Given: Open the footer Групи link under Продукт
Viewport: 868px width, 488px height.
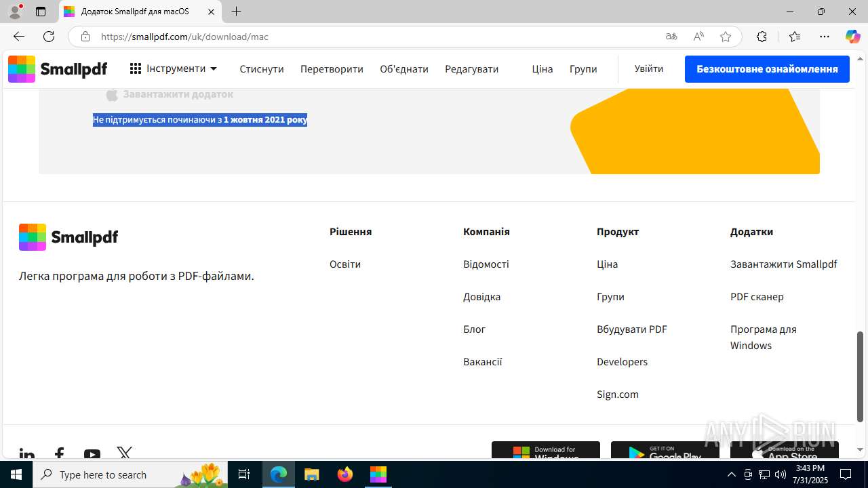Looking at the screenshot, I should coord(610,297).
